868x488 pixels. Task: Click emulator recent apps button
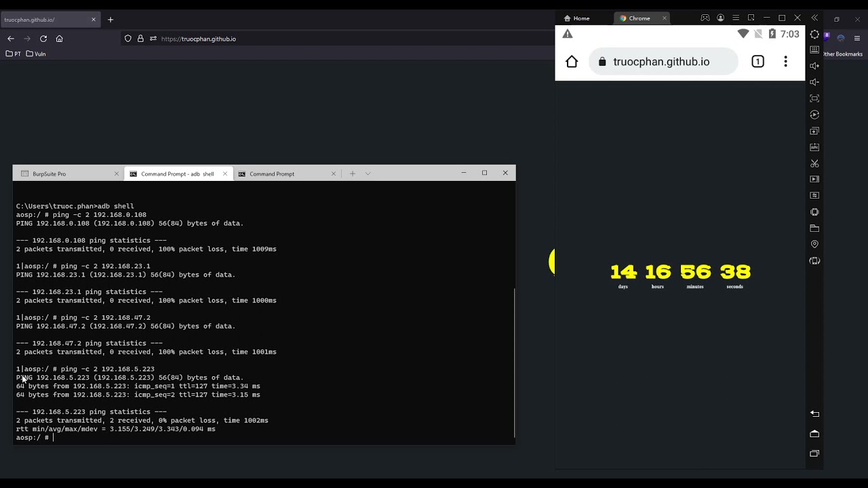point(814,453)
